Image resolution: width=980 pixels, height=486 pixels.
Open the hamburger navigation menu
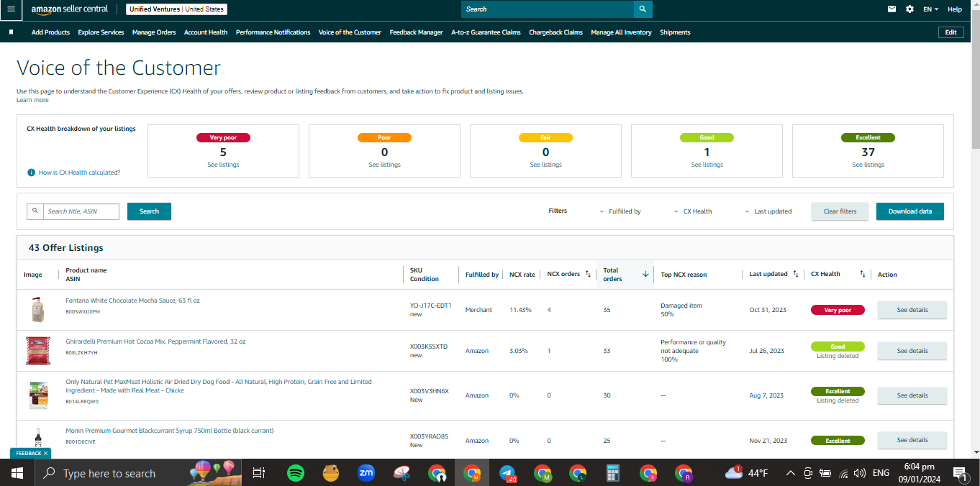(11, 9)
